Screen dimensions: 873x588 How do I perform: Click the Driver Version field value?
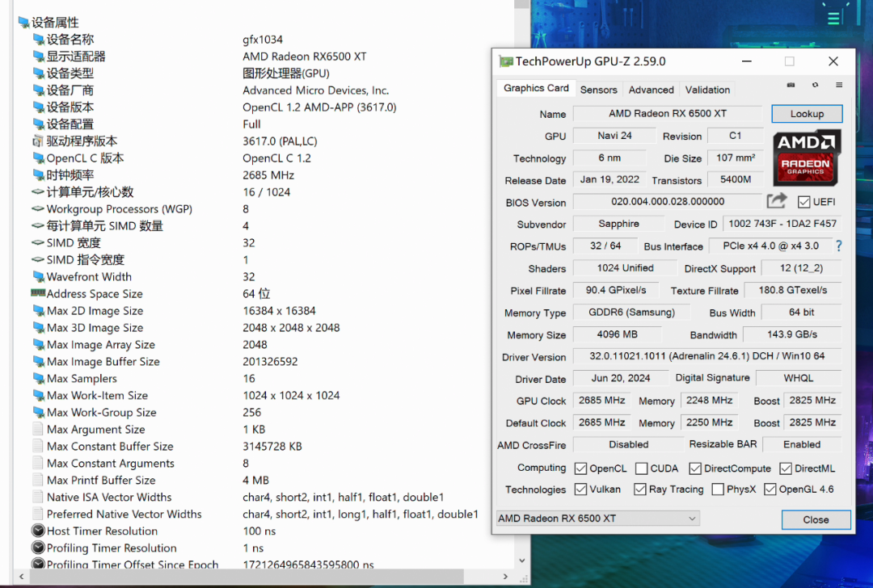coord(707,356)
